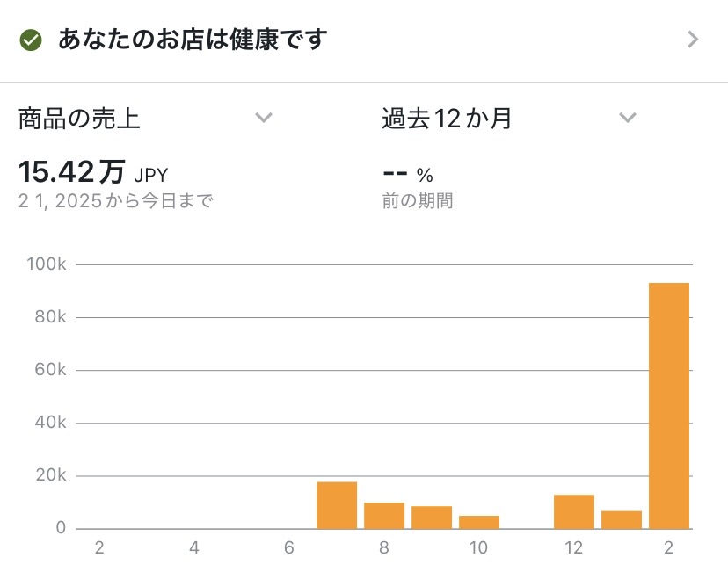Select the tallest orange bar for month 2
Viewport: 728px width, 572px height.
tap(669, 405)
